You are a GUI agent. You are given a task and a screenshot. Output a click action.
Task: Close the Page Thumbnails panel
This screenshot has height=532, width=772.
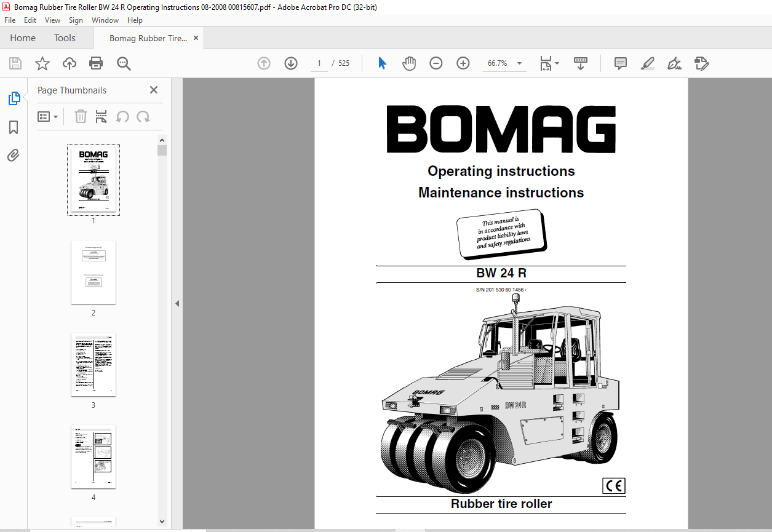[x=154, y=90]
